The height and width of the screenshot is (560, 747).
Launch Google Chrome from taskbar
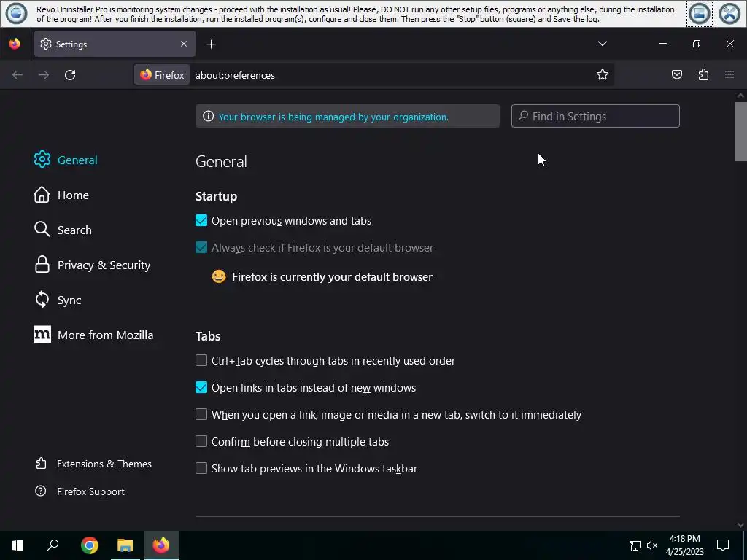click(90, 545)
